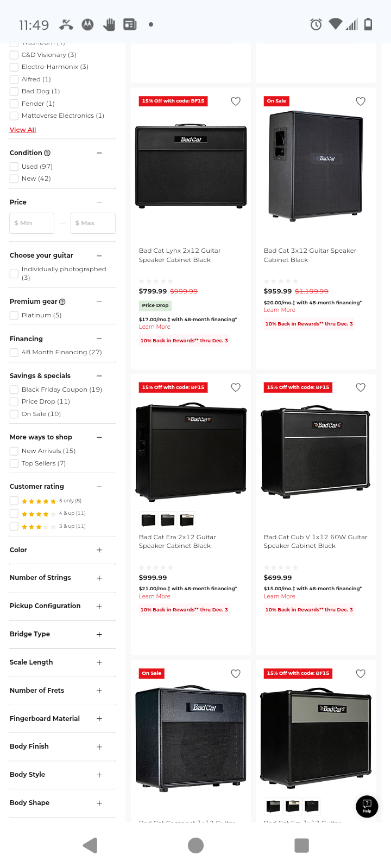Click the minimum price input field

click(x=32, y=223)
